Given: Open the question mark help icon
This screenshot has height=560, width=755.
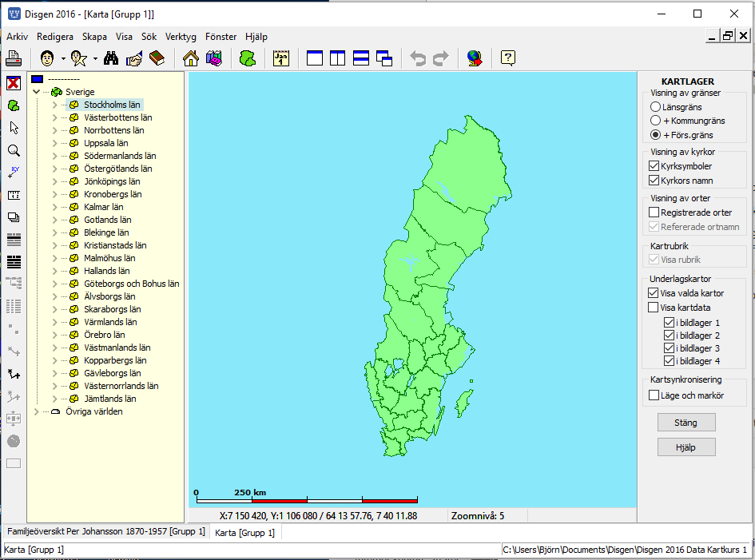Looking at the screenshot, I should click(508, 58).
